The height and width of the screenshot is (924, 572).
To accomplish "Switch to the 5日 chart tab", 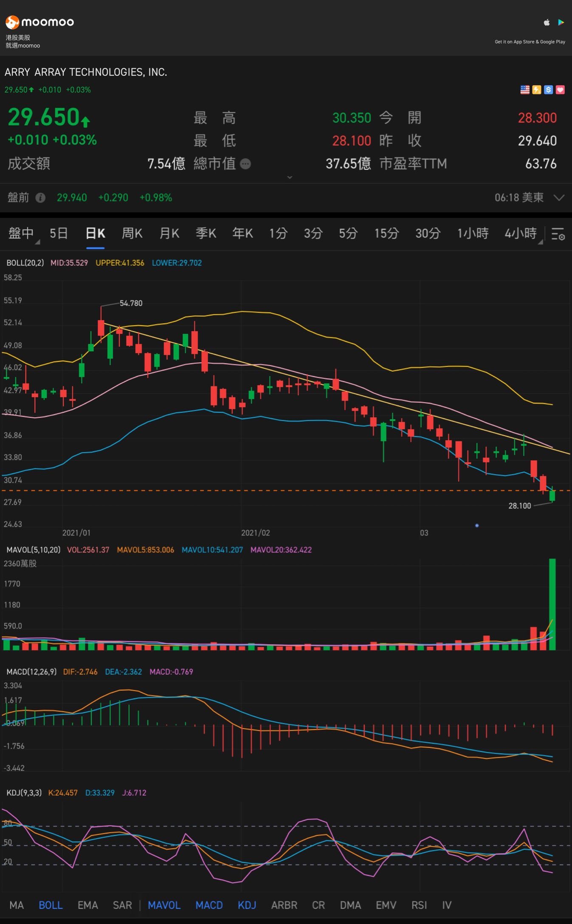I will 59,234.
